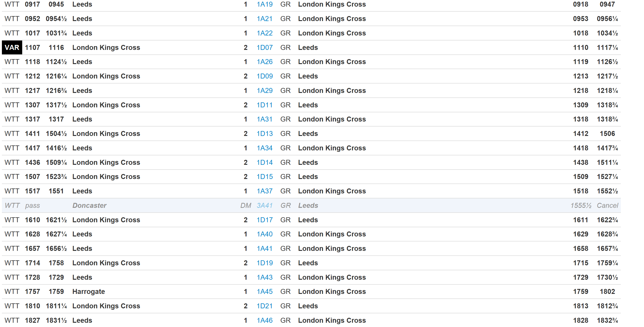Click train ID 1A22

tap(264, 33)
